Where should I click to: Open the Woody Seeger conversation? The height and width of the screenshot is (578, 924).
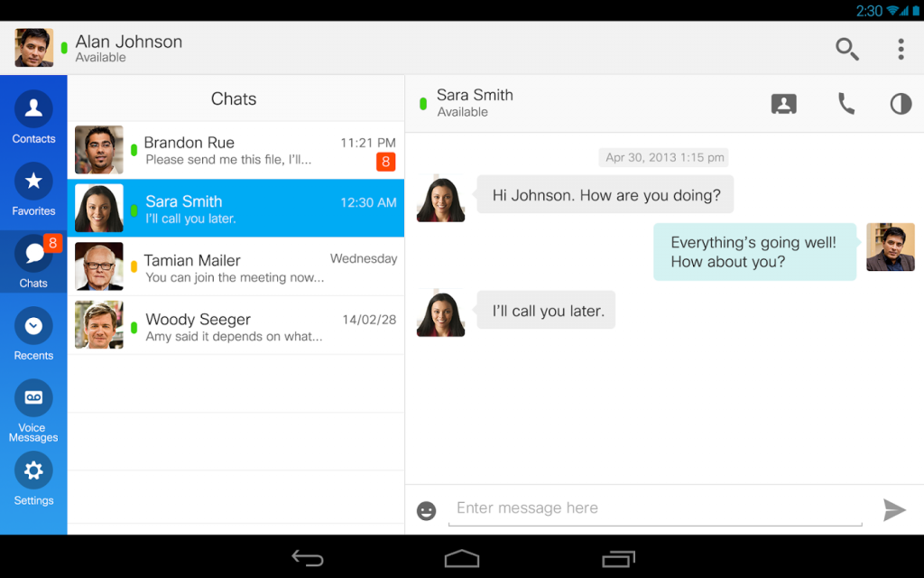coord(236,325)
